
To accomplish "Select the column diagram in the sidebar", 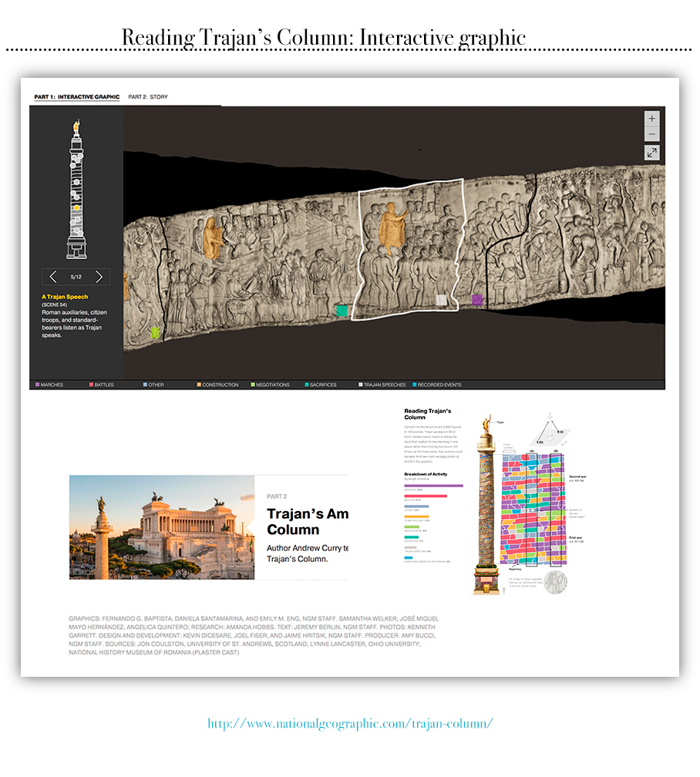I will coord(76,189).
